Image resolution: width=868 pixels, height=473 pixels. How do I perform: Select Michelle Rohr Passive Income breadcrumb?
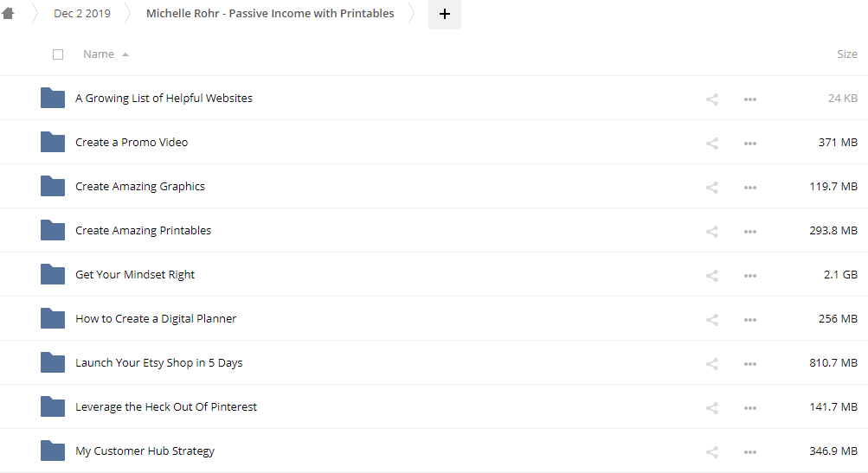(270, 14)
